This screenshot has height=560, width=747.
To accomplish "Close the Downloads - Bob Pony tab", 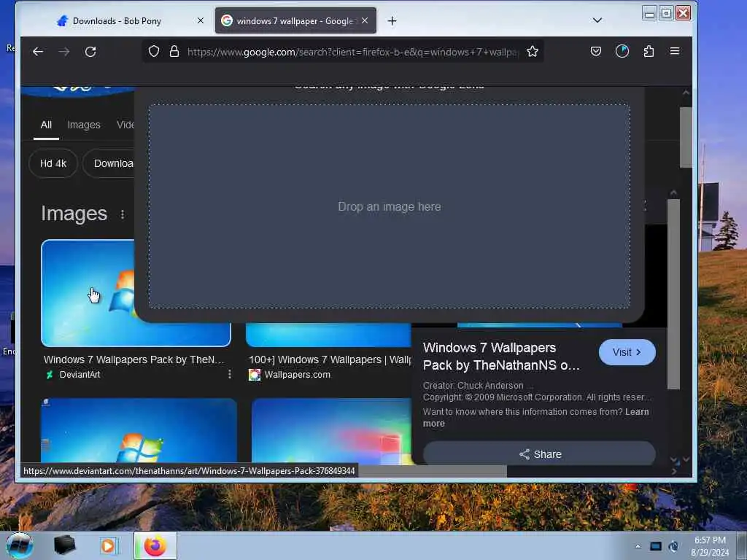I will [x=201, y=20].
